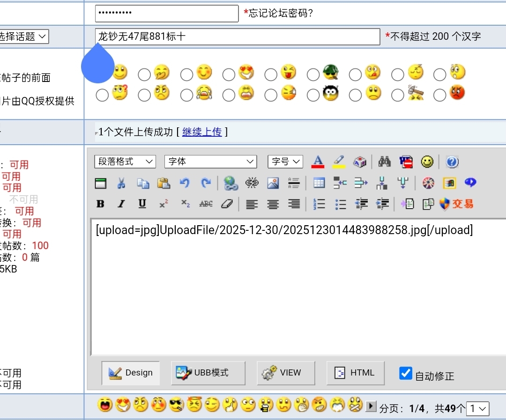Open find with binoculars icon
The height and width of the screenshot is (420, 506).
tap(385, 162)
